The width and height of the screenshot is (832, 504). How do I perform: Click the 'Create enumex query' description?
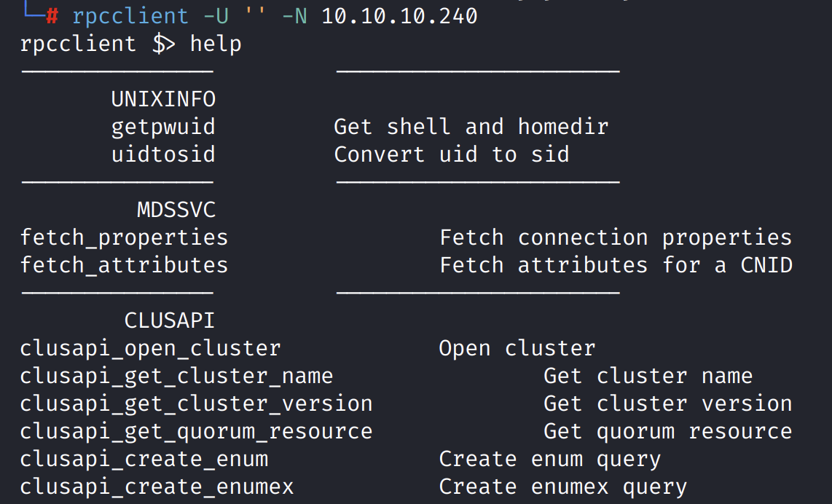[x=562, y=487]
